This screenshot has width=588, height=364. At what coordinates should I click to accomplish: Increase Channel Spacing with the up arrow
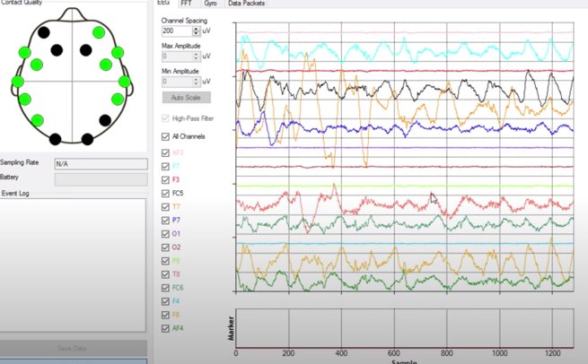click(x=197, y=29)
